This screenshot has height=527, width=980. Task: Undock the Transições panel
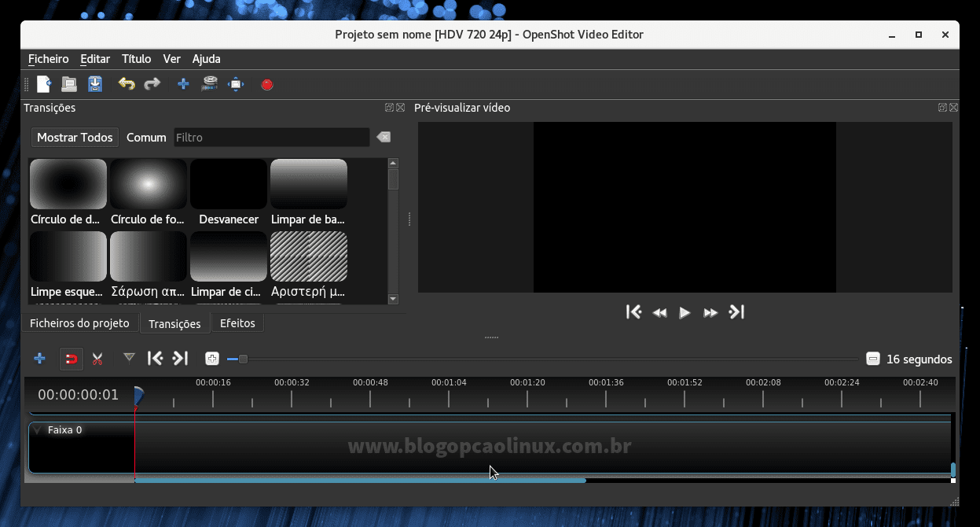tap(389, 108)
